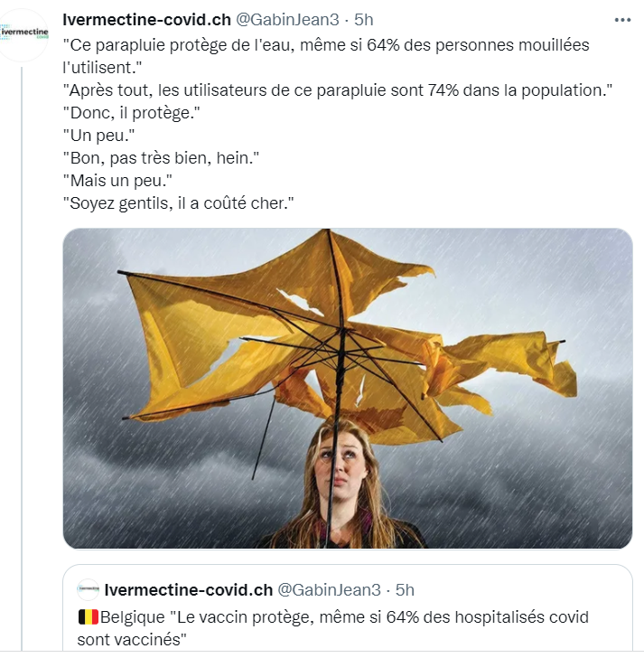Click the line mentioning 74% dans la population
The width and height of the screenshot is (644, 658).
338,90
